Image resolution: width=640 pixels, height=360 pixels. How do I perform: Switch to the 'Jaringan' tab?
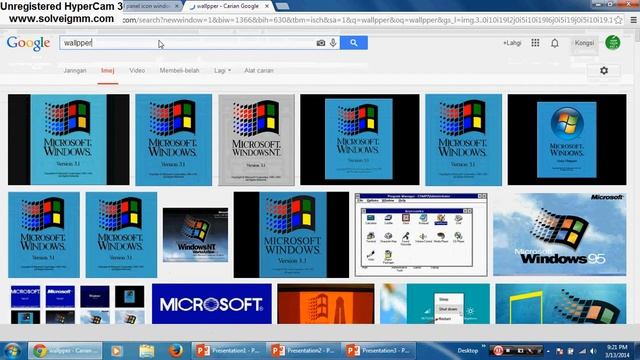tap(75, 70)
